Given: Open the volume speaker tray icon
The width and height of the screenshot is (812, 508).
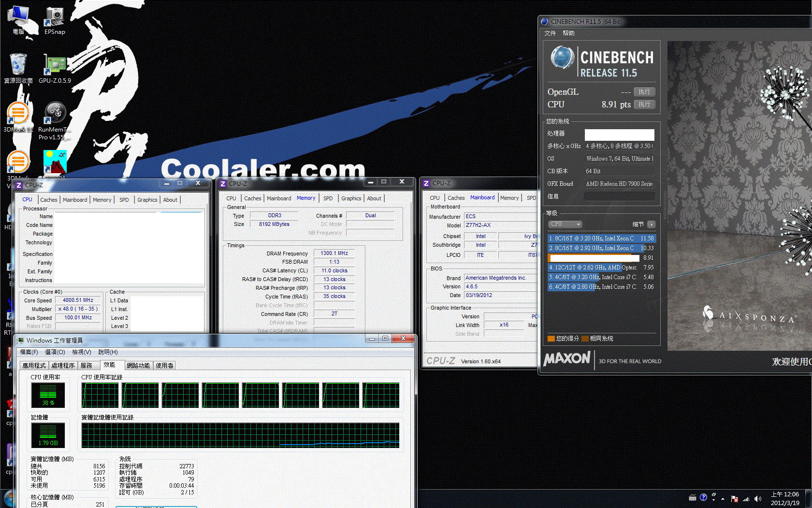Looking at the screenshot, I should (x=757, y=499).
